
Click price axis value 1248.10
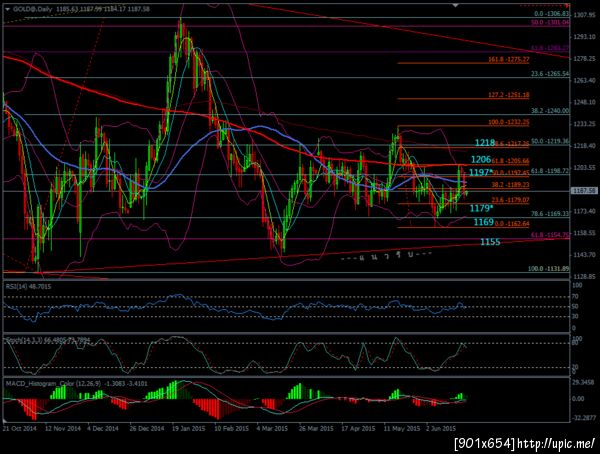[584, 103]
